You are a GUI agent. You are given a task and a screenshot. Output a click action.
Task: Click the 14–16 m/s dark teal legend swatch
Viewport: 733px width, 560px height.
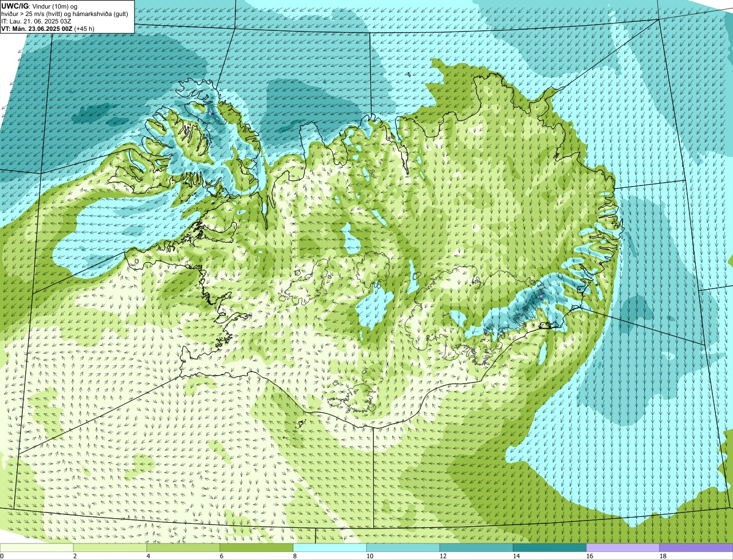tap(550, 547)
